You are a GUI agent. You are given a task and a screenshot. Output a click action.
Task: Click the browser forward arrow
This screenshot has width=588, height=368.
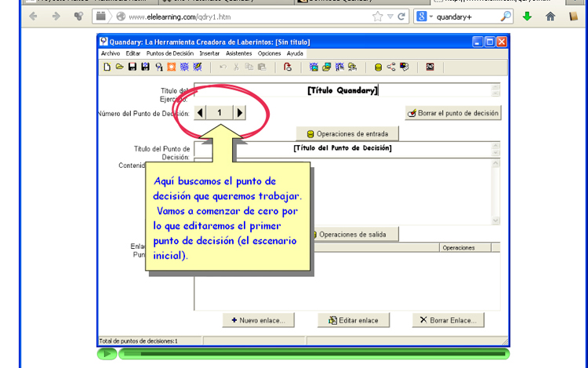pos(56,16)
